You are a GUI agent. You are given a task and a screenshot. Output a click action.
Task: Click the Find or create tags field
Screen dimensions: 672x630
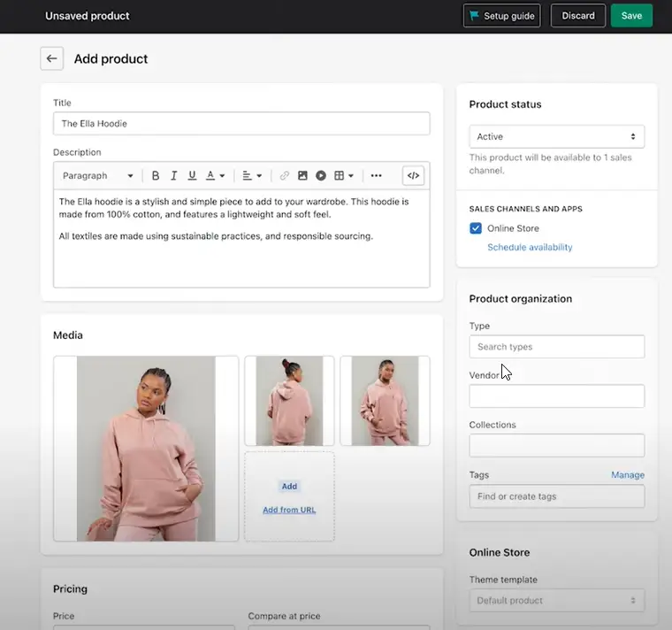click(x=557, y=496)
